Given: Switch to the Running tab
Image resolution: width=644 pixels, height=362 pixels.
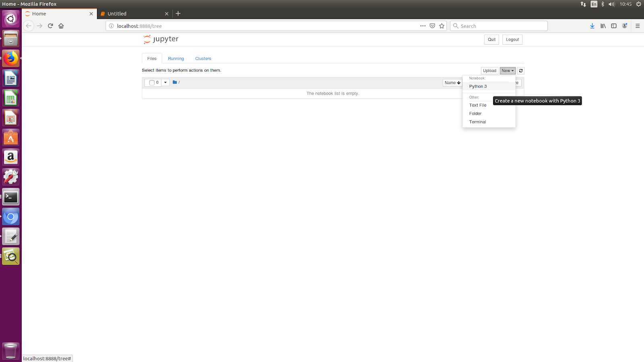Looking at the screenshot, I should 175,58.
